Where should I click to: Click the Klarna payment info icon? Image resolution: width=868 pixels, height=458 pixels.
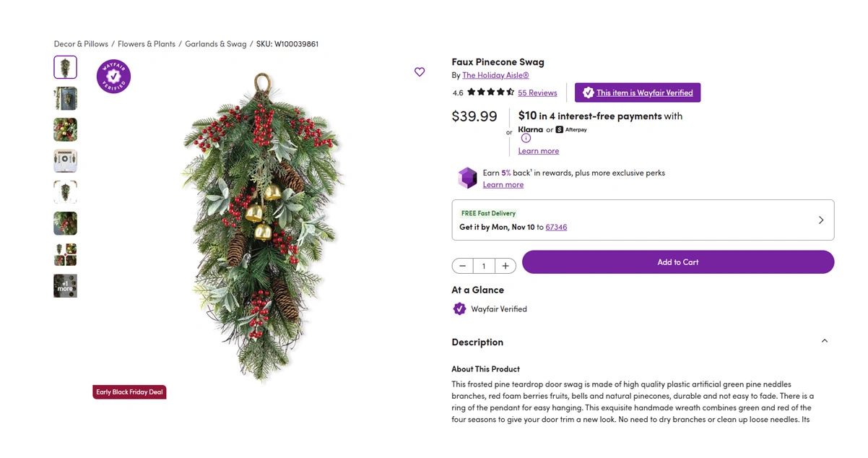coord(526,139)
